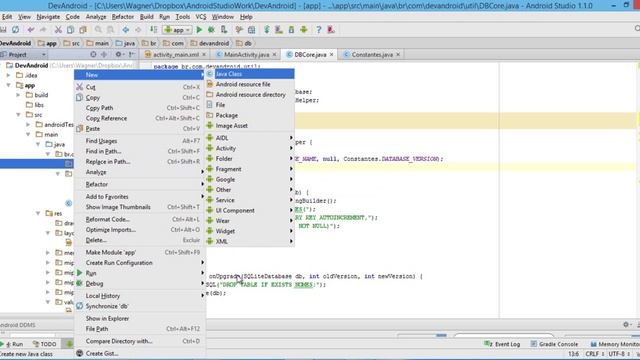
Task: Select Android resource file entry
Action: click(249, 84)
